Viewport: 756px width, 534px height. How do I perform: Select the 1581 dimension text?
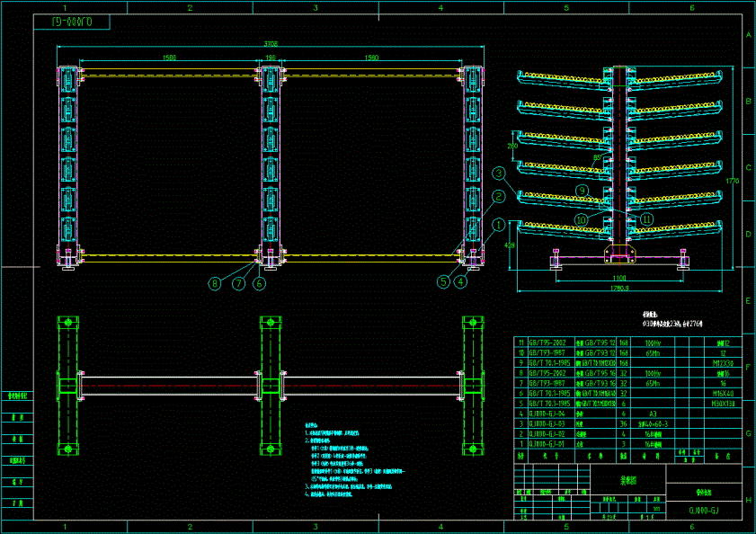tap(169, 58)
